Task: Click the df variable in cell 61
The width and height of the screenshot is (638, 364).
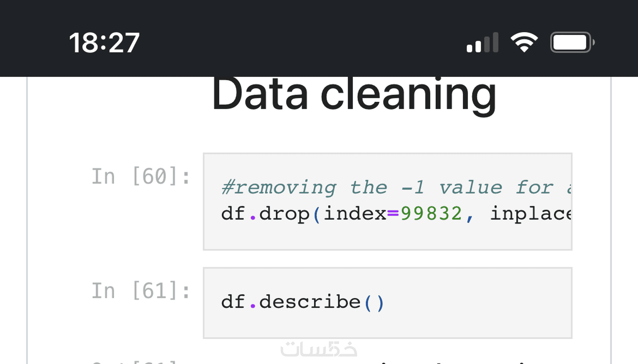Action: [x=233, y=302]
